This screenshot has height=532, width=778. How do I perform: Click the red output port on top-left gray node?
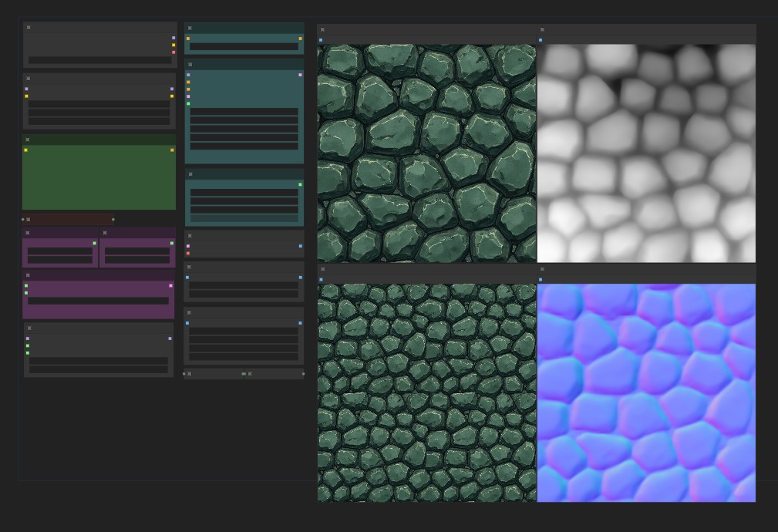tap(173, 52)
